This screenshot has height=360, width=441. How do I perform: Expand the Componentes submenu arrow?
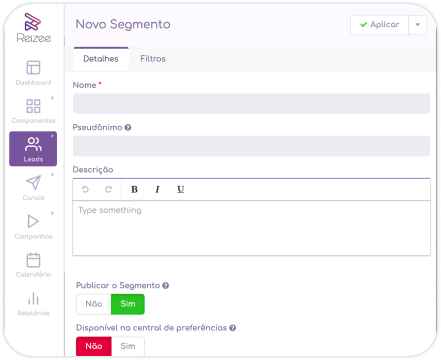52,98
